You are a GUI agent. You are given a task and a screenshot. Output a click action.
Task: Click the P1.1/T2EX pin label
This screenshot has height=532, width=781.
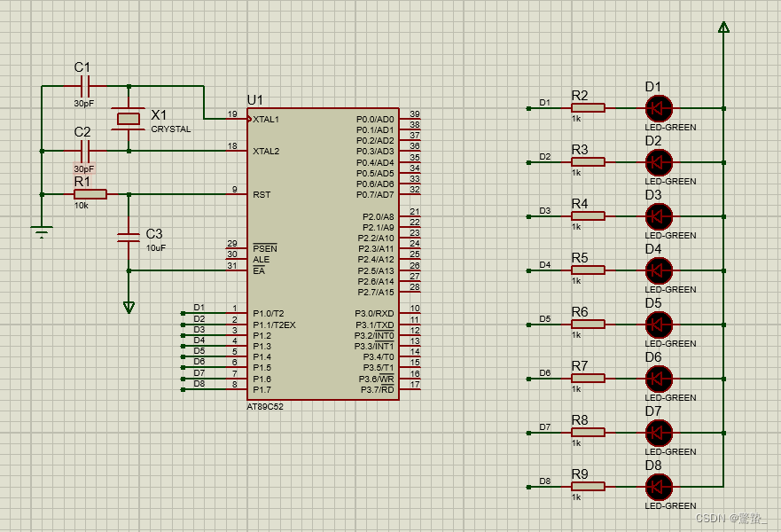(274, 325)
